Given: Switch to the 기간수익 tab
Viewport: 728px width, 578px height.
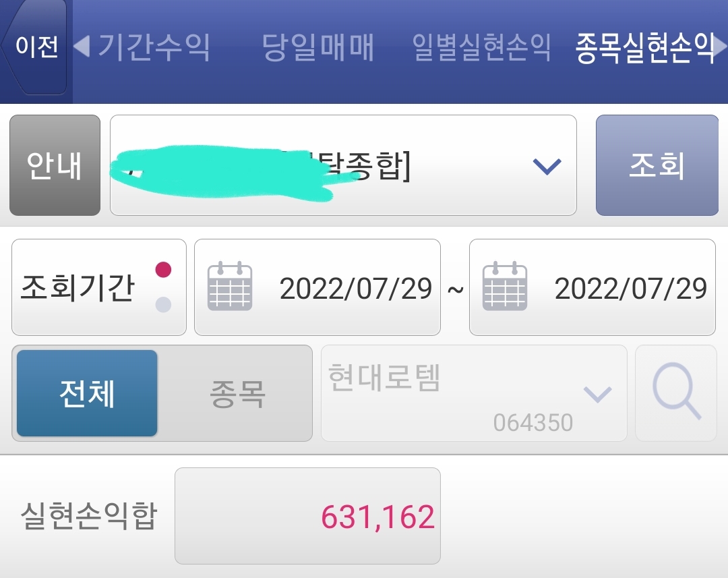Looking at the screenshot, I should pos(154,47).
